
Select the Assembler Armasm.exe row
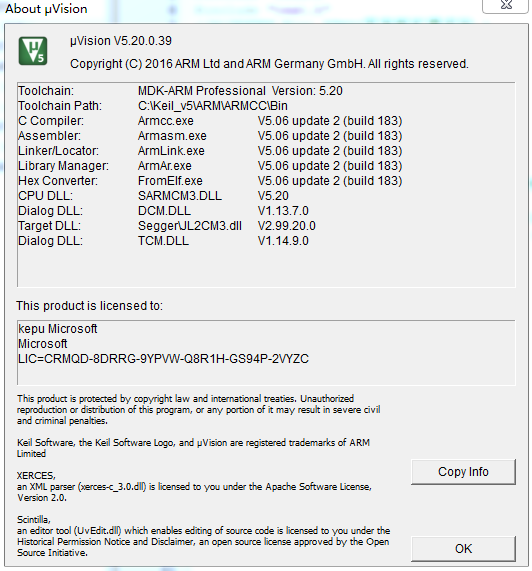[210, 136]
